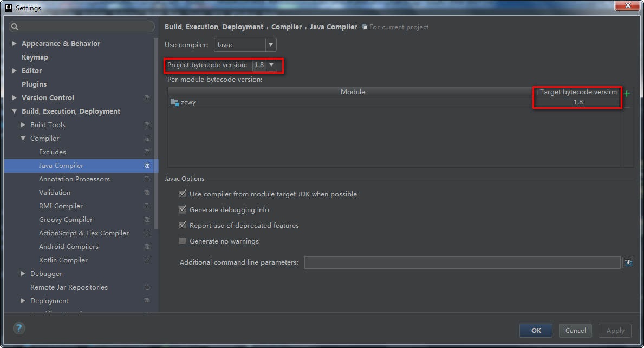
Task: Click project-scope icon beside Remote Jar Repositories
Action: (x=147, y=287)
